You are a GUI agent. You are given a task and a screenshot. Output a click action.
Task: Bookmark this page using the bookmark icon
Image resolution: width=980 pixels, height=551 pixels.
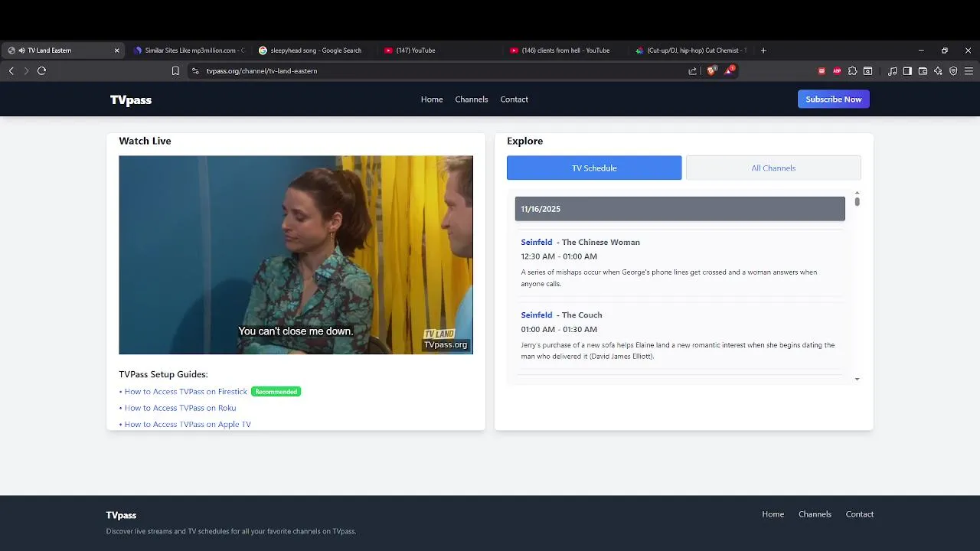click(175, 70)
